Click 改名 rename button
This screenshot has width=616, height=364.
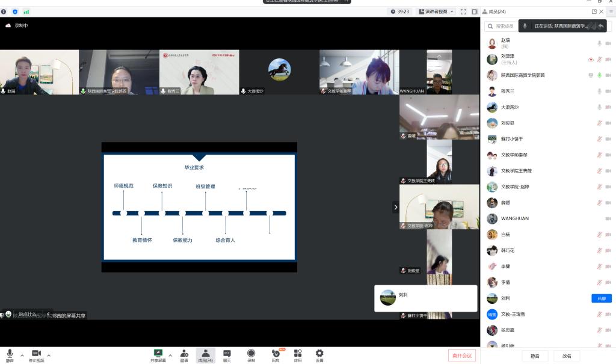(x=567, y=356)
